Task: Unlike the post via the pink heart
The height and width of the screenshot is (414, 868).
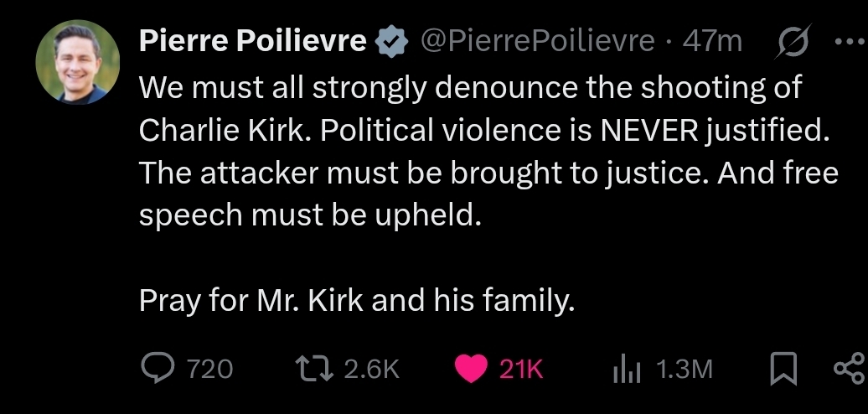Action: (x=473, y=368)
